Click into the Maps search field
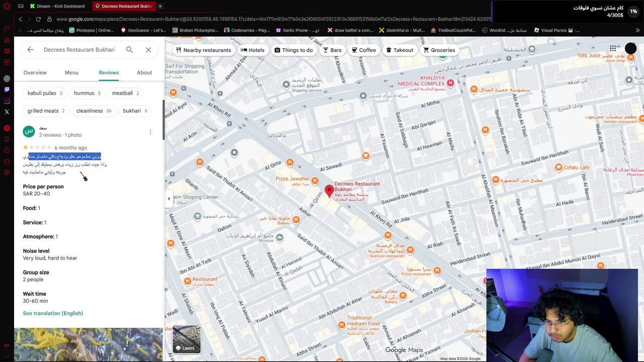Image resolution: width=644 pixels, height=362 pixels. (x=79, y=50)
